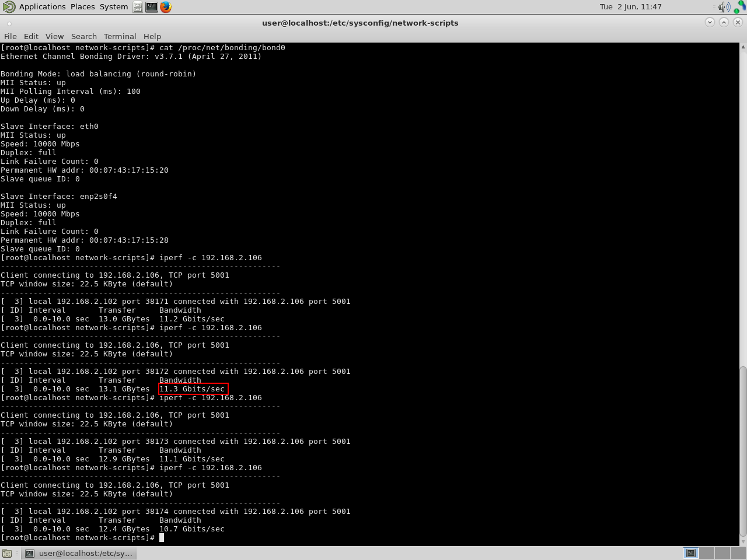The image size is (747, 560).
Task: Click the show desktop icon
Action: (x=7, y=553)
